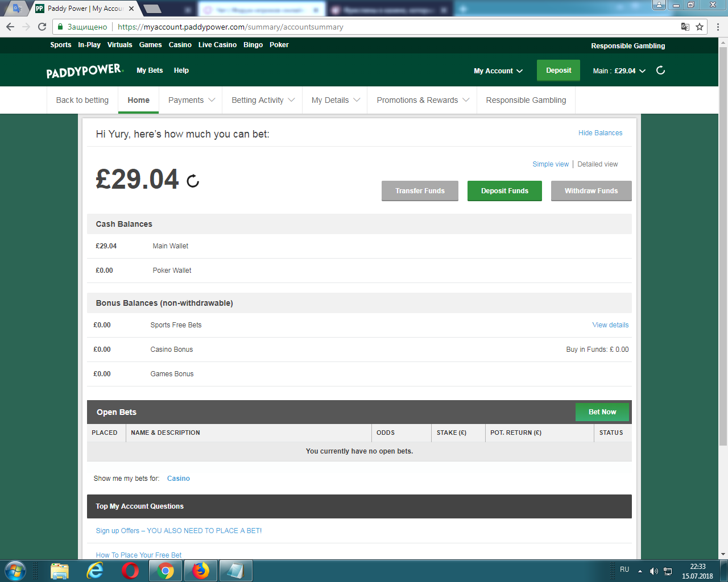728x582 pixels.
Task: Select Virtuals in the top menu
Action: click(x=120, y=45)
